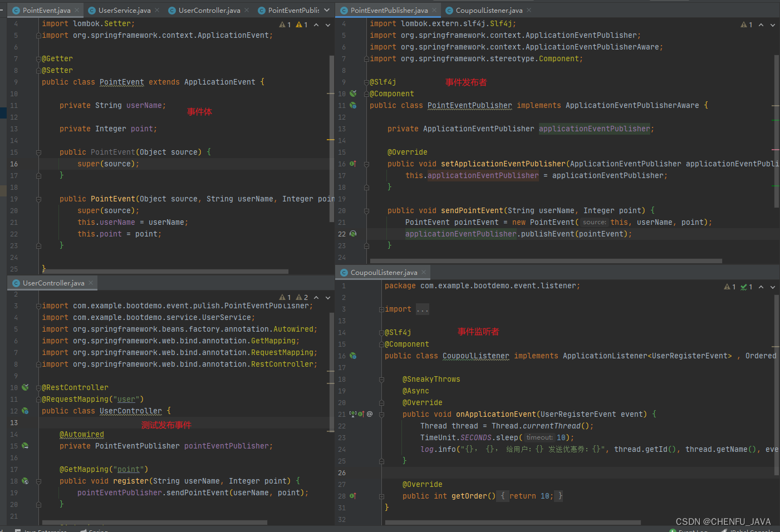Click line number 26 in CoupoulListener gutter
The image size is (780, 532).
[x=342, y=472]
